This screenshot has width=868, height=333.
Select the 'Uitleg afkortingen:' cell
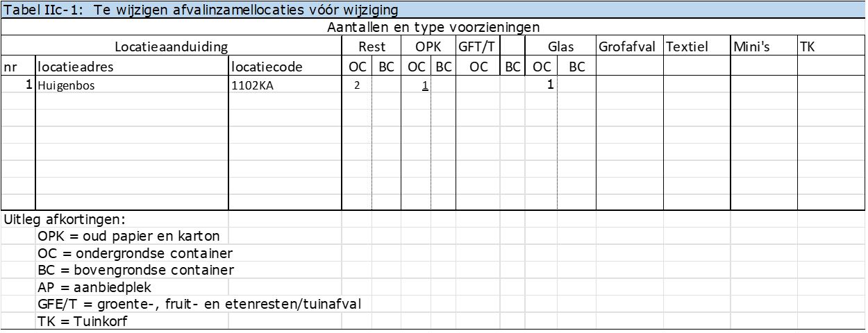(x=65, y=220)
